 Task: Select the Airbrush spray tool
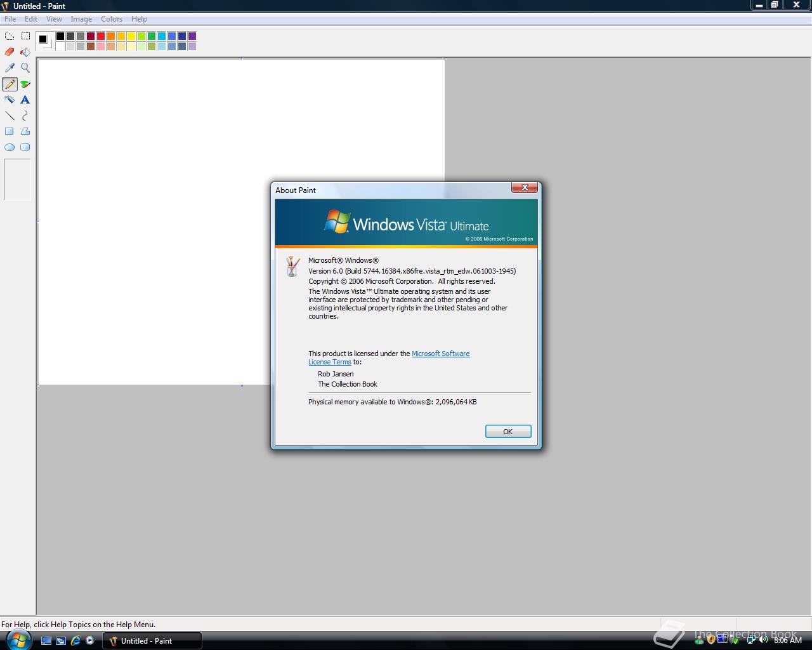pyautogui.click(x=10, y=100)
